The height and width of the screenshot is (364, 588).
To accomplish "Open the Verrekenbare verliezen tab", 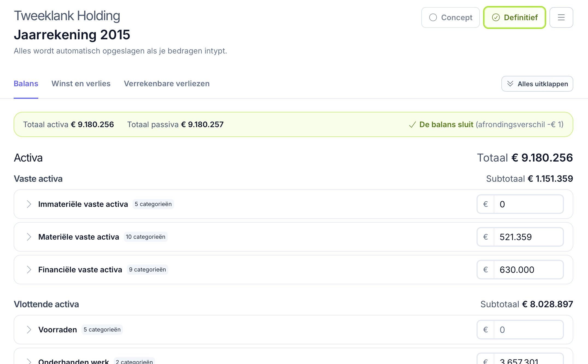I will 167,83.
